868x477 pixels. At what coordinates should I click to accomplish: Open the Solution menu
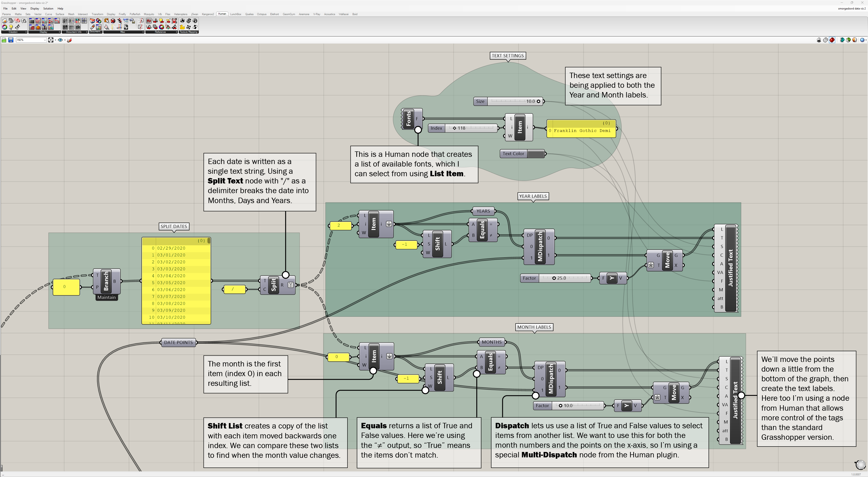48,8
